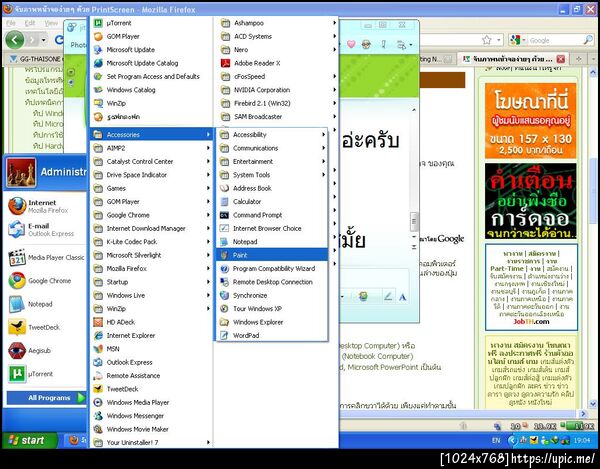Launch Adobe Reader X
This screenshot has height=469, width=600.
pyautogui.click(x=278, y=63)
